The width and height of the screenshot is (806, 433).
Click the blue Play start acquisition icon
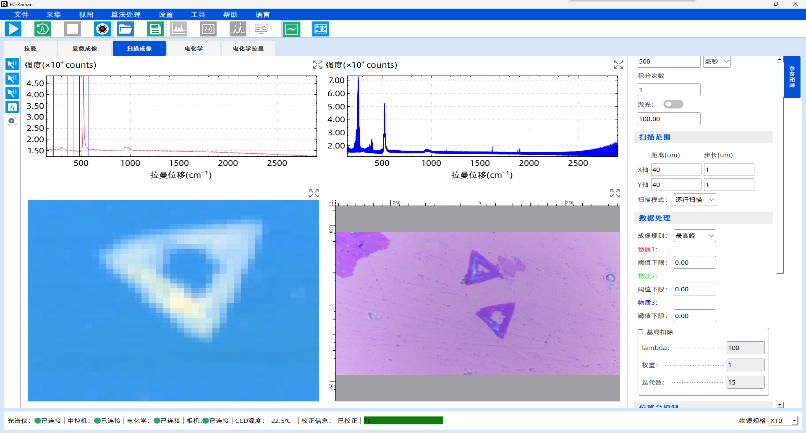(x=14, y=29)
